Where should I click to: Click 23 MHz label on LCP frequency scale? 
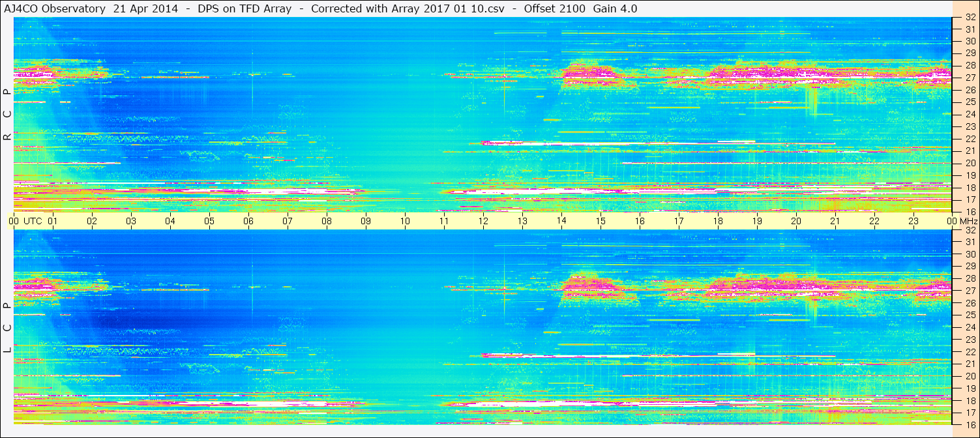tap(970, 340)
